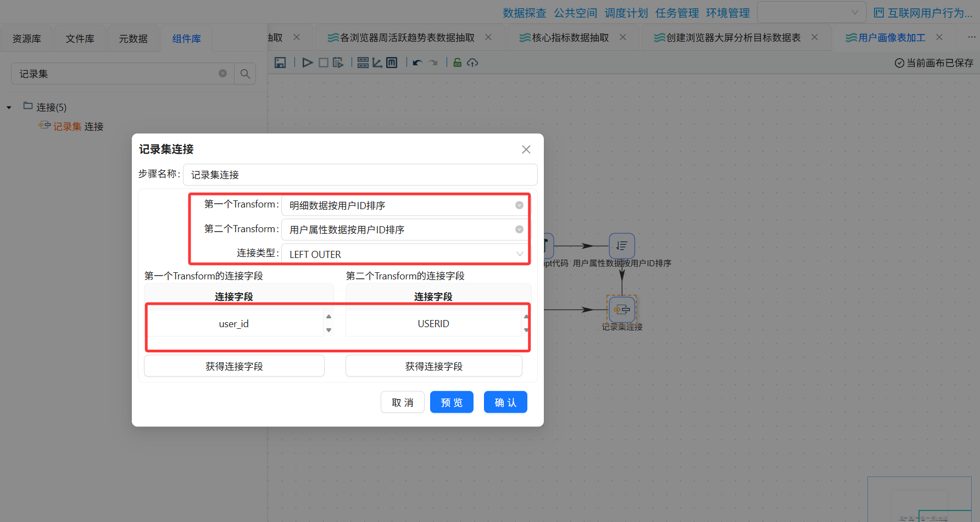Open the 连接类型 LEFT OUTER dropdown
The height and width of the screenshot is (522, 980).
[x=405, y=254]
